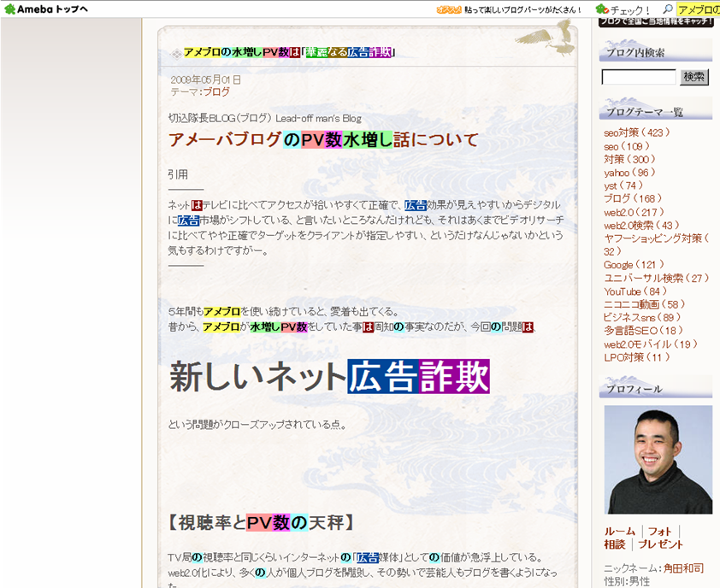Screen dimensions: 720x588
Task: Click the diamond icon beside the post title
Action: click(176, 54)
